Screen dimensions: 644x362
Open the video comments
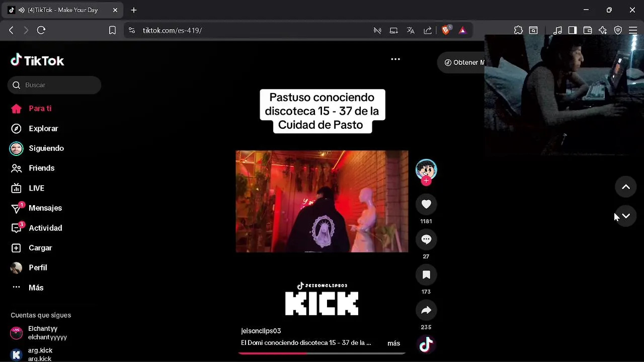click(426, 239)
